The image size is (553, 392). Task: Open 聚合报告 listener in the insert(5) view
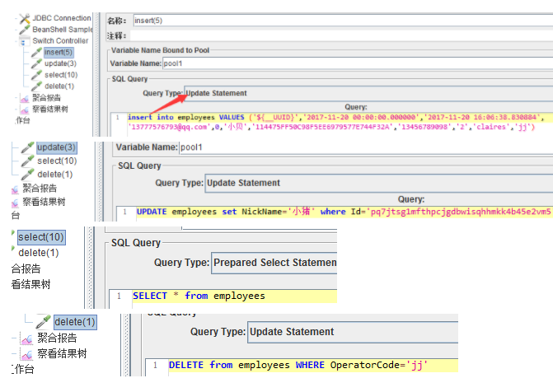[46, 98]
